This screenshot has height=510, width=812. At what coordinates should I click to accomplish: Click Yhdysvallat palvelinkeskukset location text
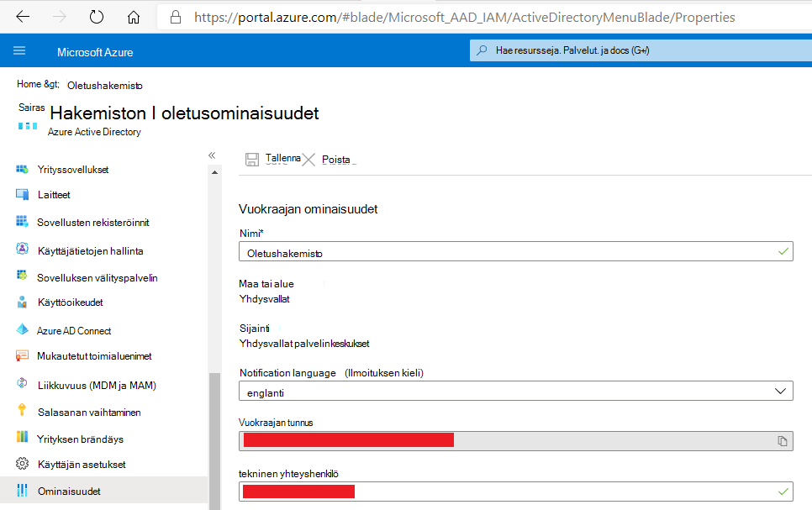304,344
